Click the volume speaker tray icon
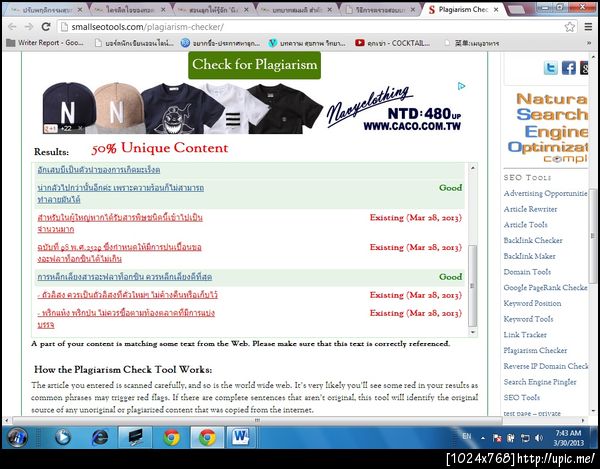Image resolution: width=600 pixels, height=469 pixels. point(538,438)
